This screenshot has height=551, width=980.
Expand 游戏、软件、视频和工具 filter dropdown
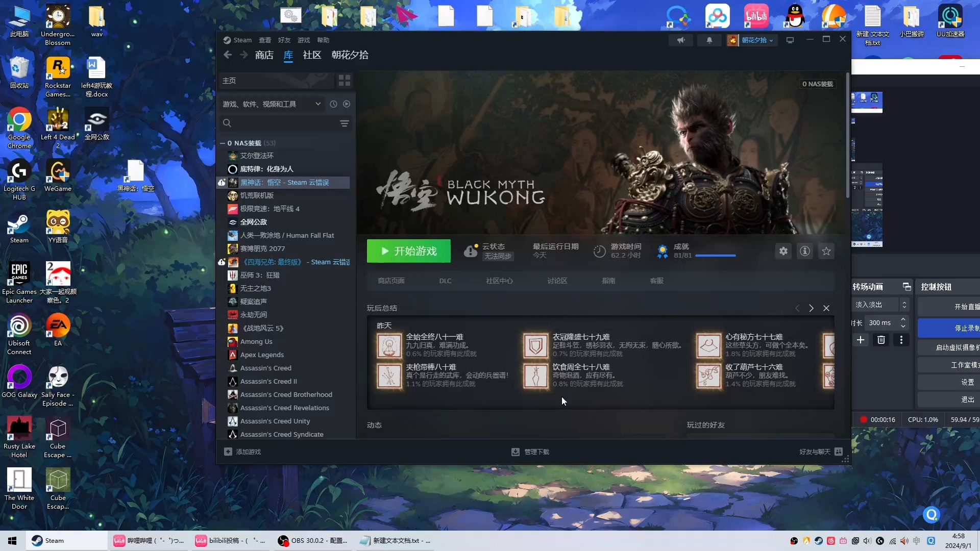[272, 104]
